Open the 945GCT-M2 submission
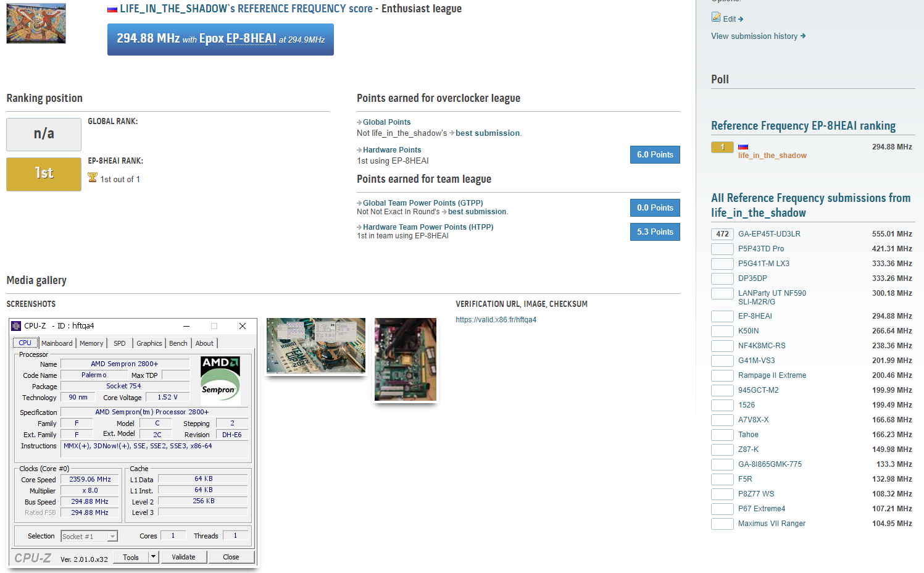 pos(759,390)
